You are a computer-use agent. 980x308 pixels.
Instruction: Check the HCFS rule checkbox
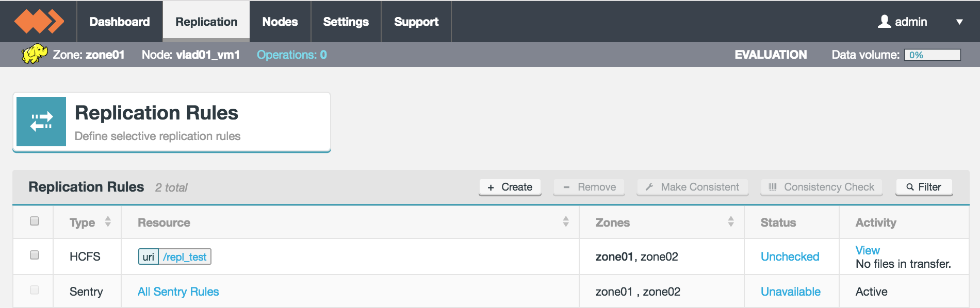35,255
